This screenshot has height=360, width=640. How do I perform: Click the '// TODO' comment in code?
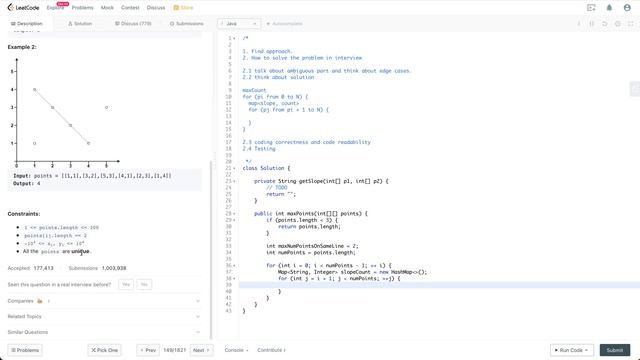pyautogui.click(x=277, y=188)
